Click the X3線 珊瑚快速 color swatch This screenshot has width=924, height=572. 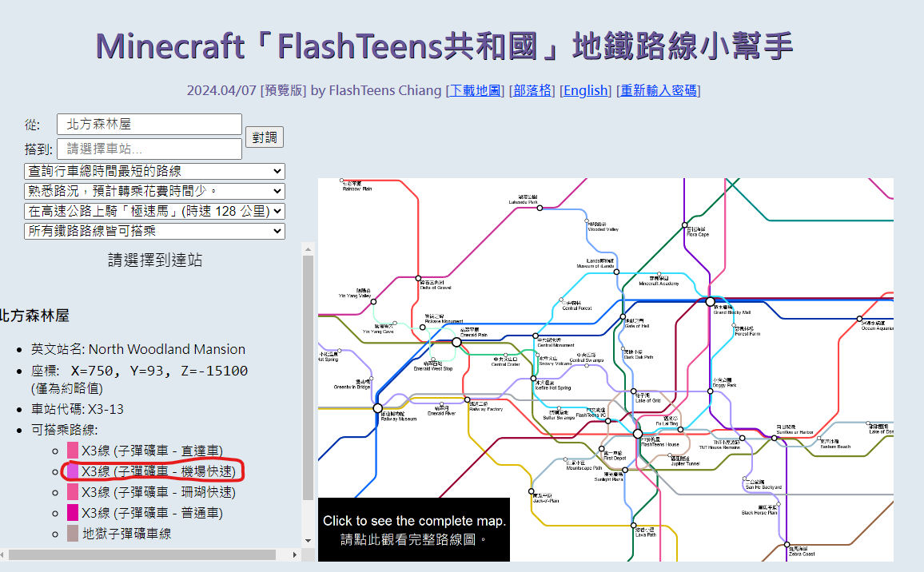tap(73, 492)
